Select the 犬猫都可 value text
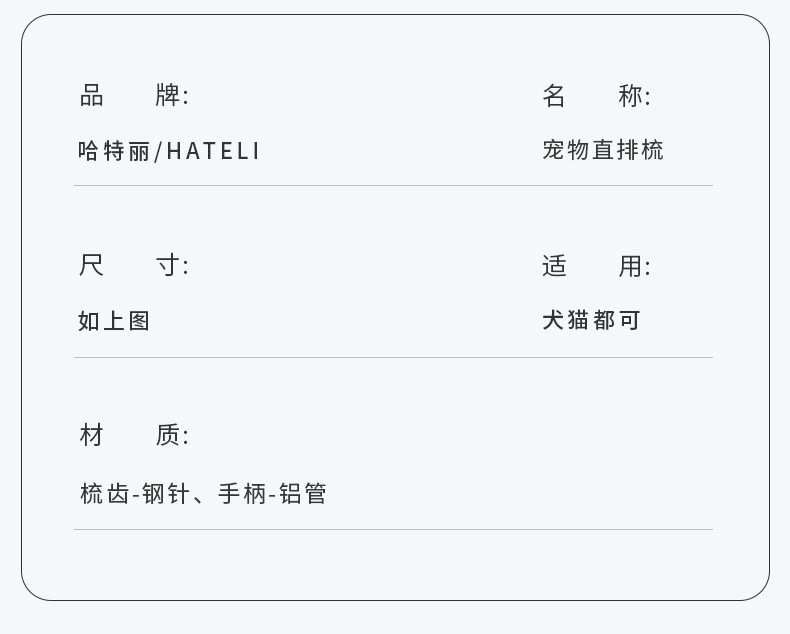Image resolution: width=790 pixels, height=634 pixels. (x=591, y=320)
